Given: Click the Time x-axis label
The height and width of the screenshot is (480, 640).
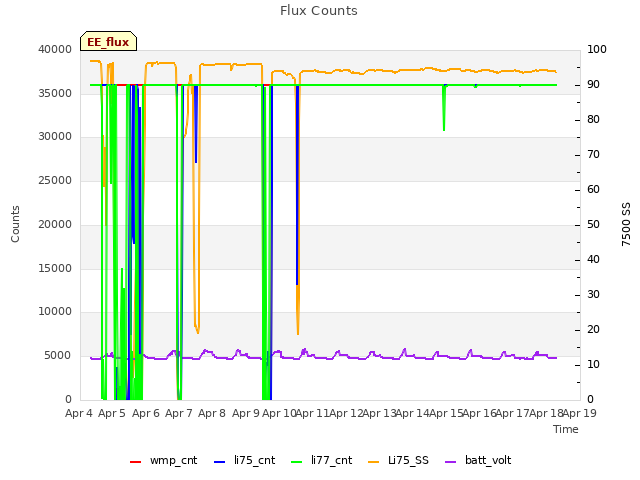Looking at the screenshot, I should [566, 429].
